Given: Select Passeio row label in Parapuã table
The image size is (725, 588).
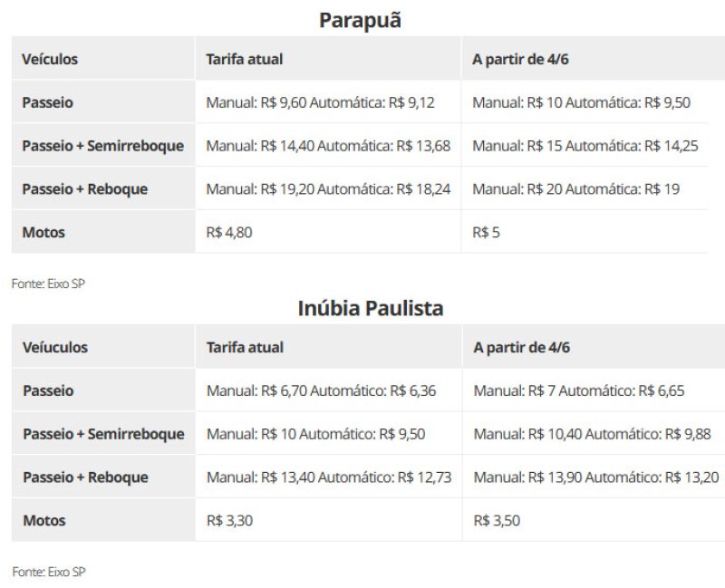Looking at the screenshot, I should [48, 102].
